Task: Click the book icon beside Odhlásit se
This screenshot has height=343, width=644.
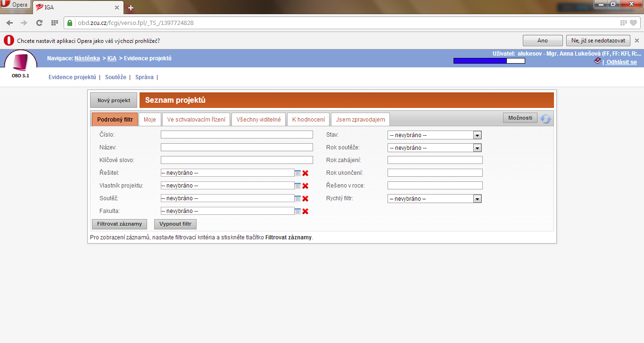Action: tap(597, 61)
